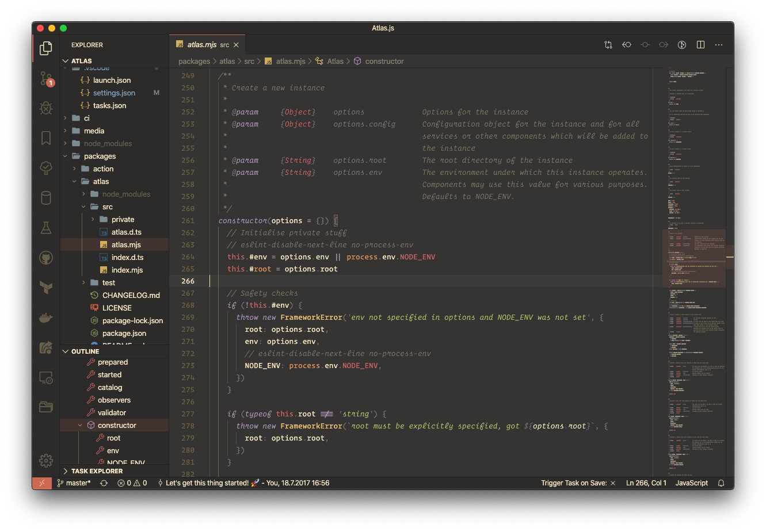Show the notifications bell
The width and height of the screenshot is (766, 532).
tap(721, 483)
